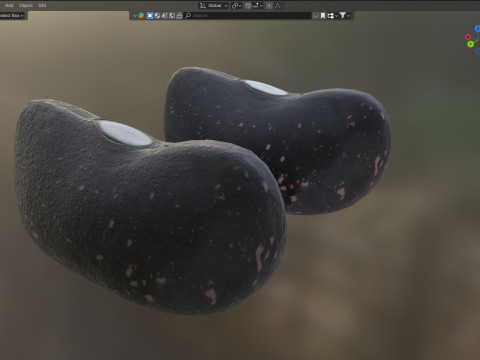Image resolution: width=480 pixels, height=360 pixels.
Task: Click the colorful round logo icon
Action: coord(141,16)
